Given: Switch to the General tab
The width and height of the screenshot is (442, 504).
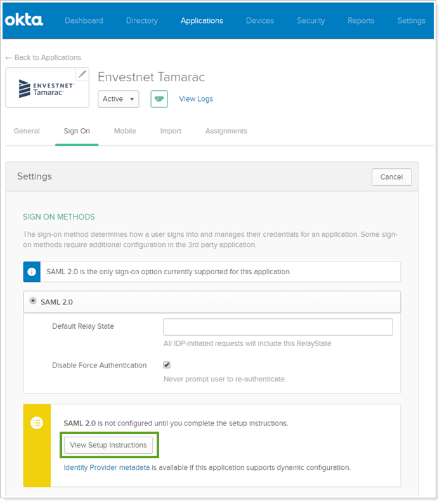Looking at the screenshot, I should click(x=27, y=131).
